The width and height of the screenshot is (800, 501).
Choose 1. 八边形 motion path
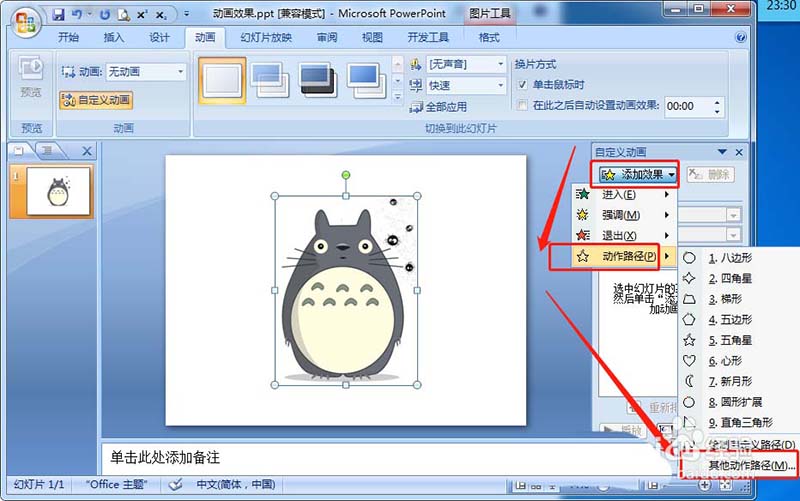[x=738, y=258]
